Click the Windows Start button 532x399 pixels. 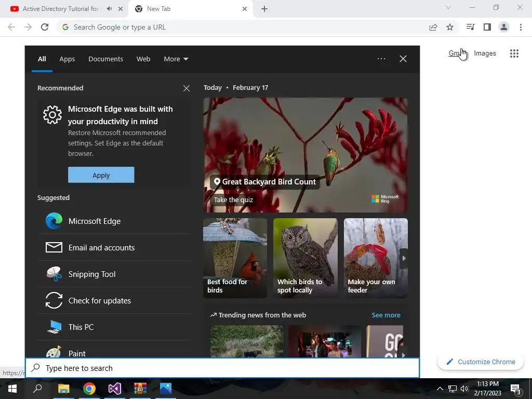(x=12, y=389)
